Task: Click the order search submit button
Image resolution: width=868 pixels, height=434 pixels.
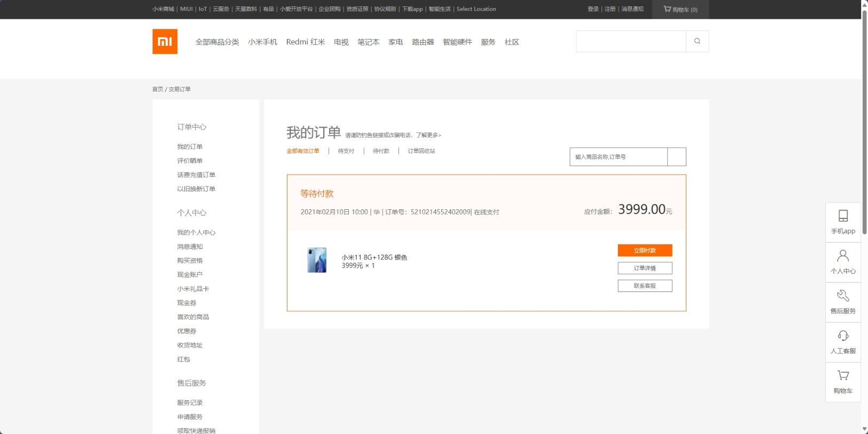Action: click(677, 157)
